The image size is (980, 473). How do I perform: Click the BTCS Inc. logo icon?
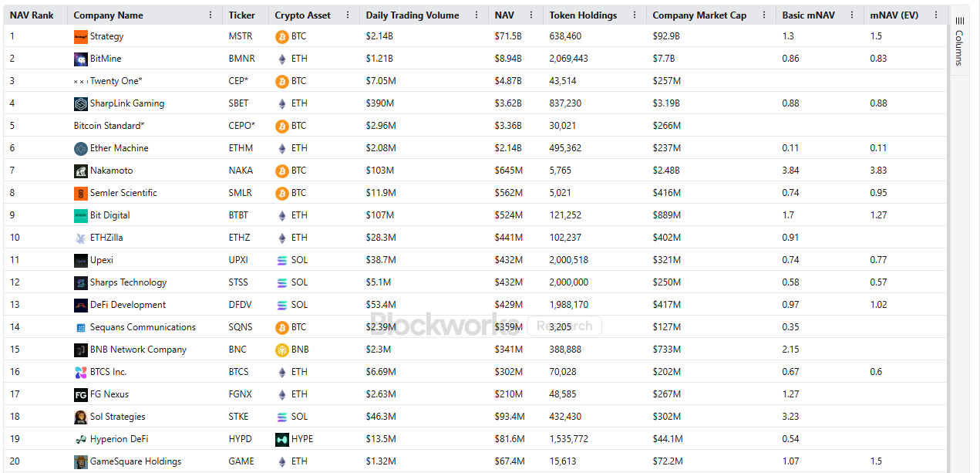tap(81, 372)
